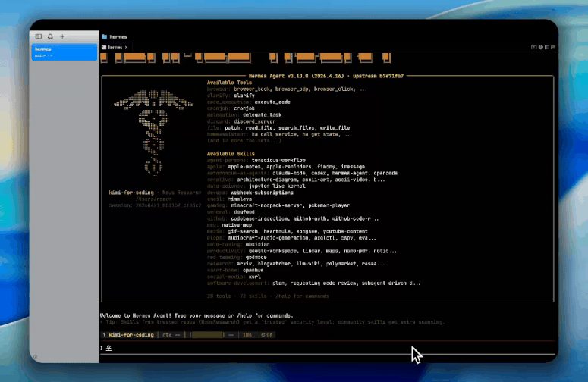Click first pane icon at top right
Screen dimensions: 588x382
tap(533, 47)
